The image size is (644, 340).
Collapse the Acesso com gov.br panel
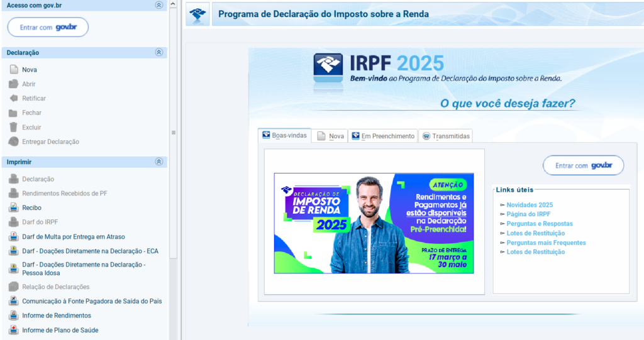click(x=159, y=5)
